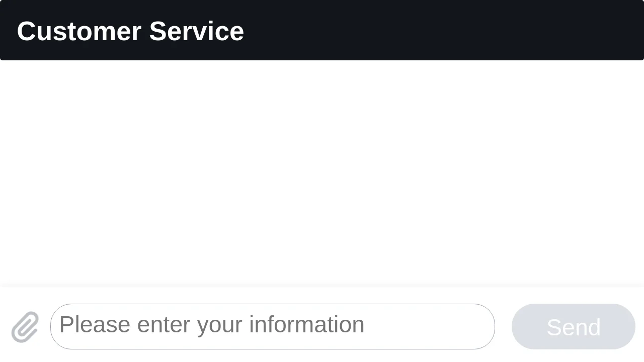The width and height of the screenshot is (644, 362).
Task: Select the blank message history pane
Action: [322, 173]
